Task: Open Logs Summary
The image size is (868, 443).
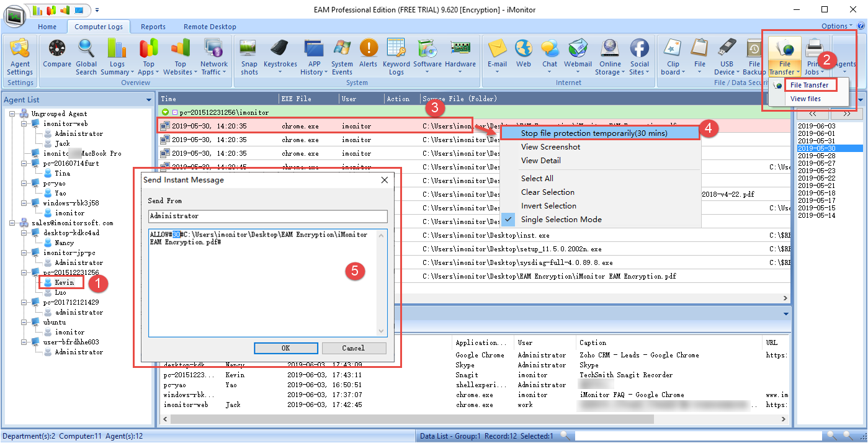Action: coord(117,56)
